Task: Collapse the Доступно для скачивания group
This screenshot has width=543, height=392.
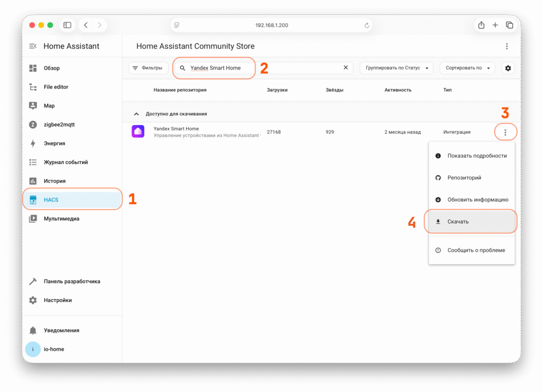Action: [x=136, y=114]
